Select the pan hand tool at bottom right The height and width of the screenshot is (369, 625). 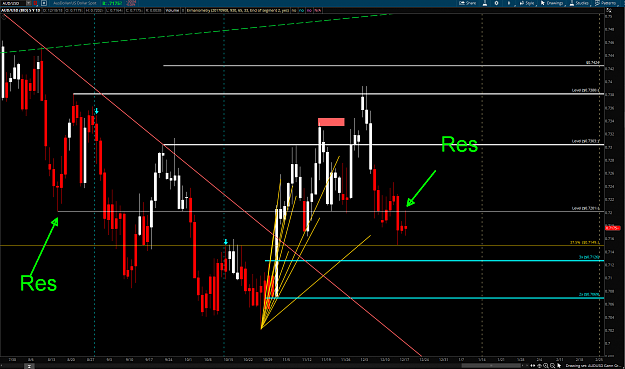(539, 365)
